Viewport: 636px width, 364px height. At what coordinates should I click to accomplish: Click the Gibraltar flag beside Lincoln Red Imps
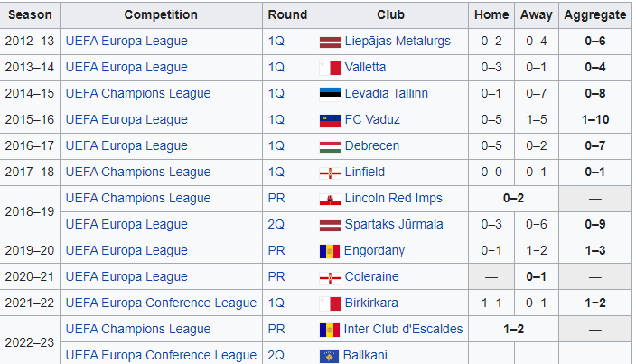[330, 199]
